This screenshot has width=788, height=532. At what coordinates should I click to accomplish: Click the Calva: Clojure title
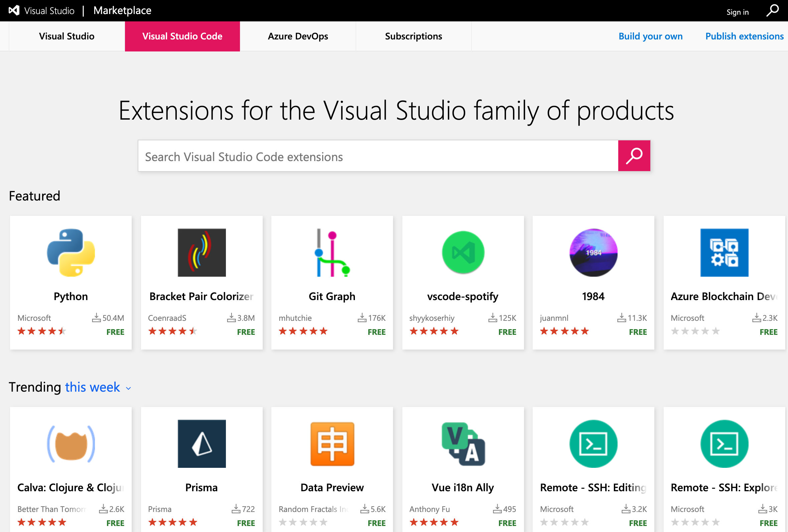point(71,488)
